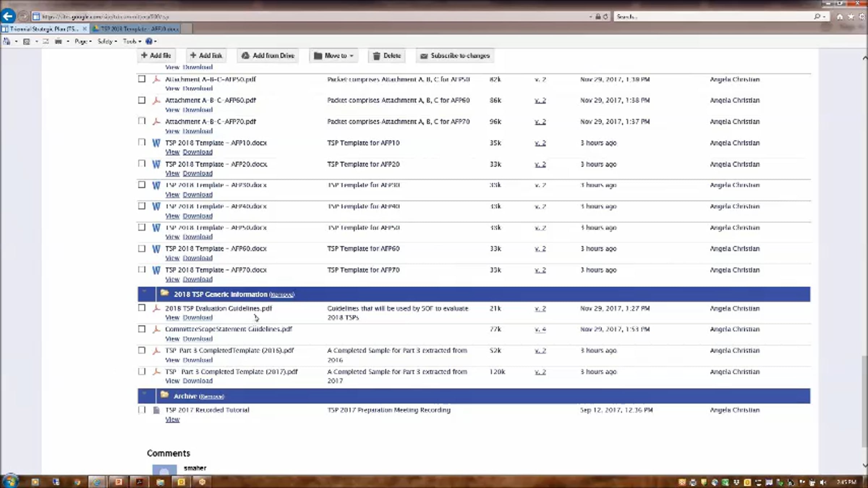This screenshot has width=868, height=488.
Task: Tick the checkbox for TSP 2018 Template - AFP60.docx
Action: tap(142, 249)
